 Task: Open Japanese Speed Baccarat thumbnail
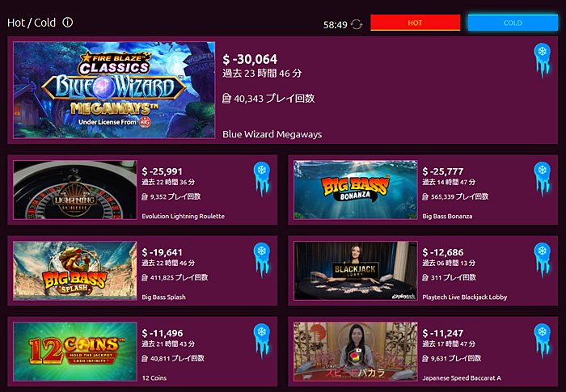click(356, 352)
